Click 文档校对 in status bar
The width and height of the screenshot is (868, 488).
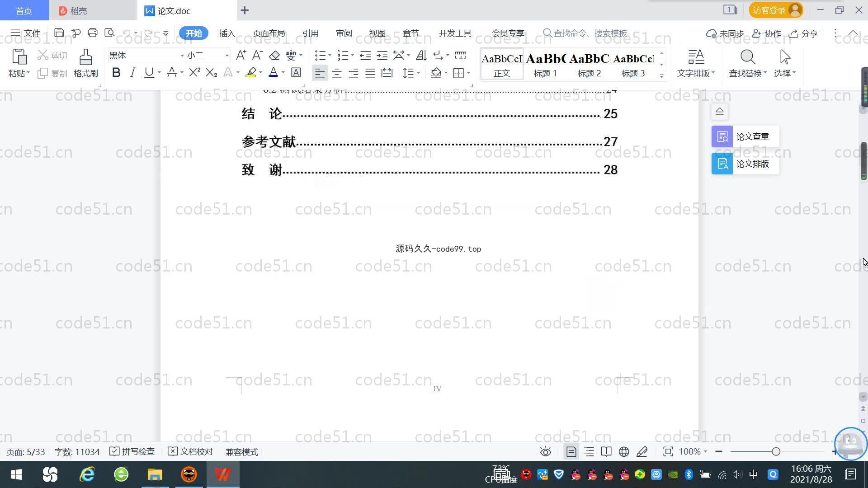(190, 451)
